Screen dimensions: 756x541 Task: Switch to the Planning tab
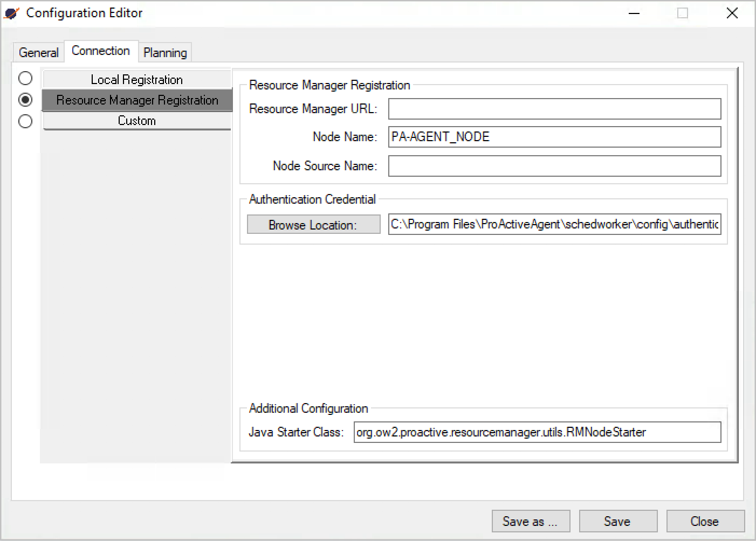click(165, 53)
